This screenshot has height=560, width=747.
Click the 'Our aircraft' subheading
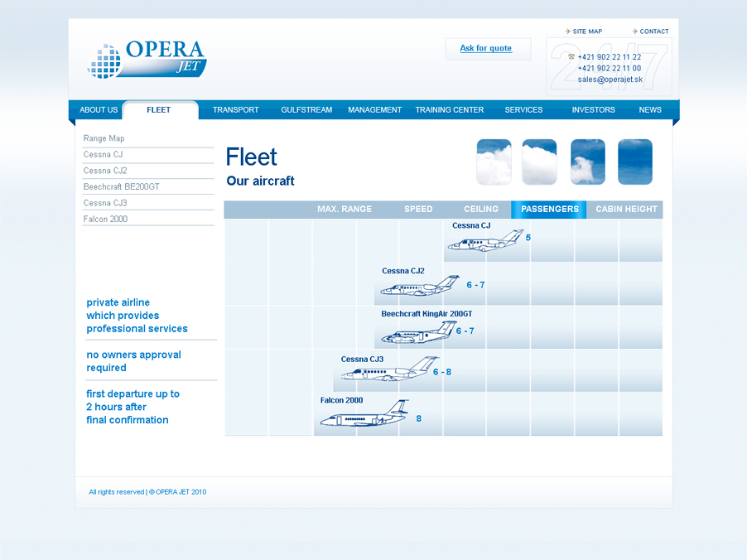tap(260, 181)
